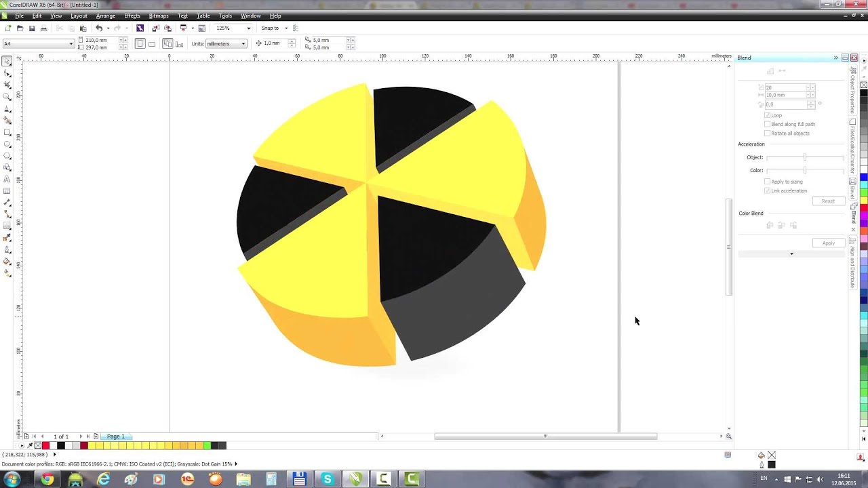The width and height of the screenshot is (868, 488).
Task: Toggle Link acceleration checkbox
Action: [767, 190]
